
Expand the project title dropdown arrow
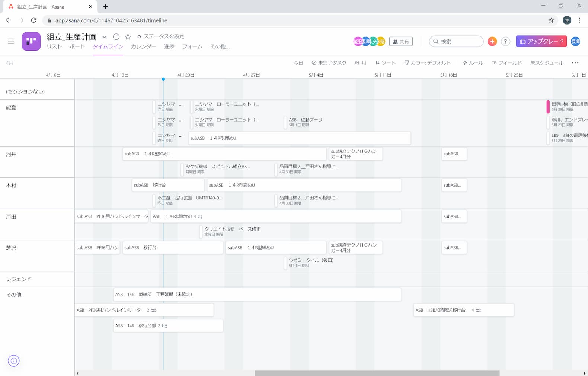[105, 36]
